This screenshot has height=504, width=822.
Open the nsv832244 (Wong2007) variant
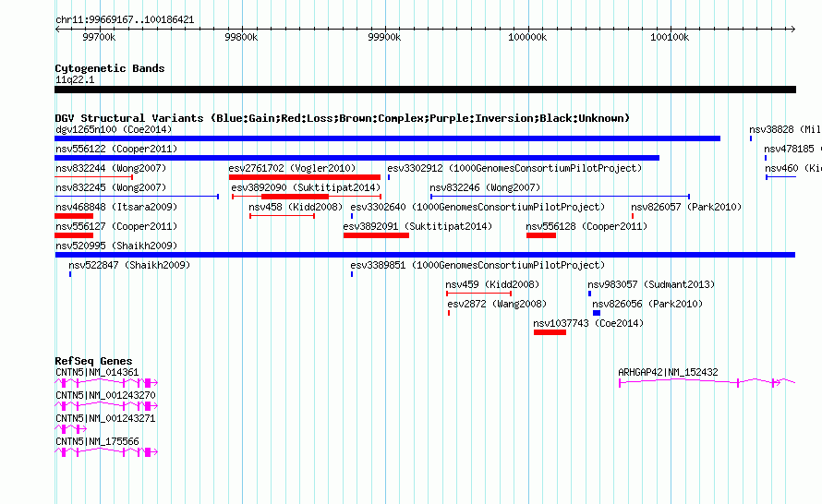tap(111, 168)
